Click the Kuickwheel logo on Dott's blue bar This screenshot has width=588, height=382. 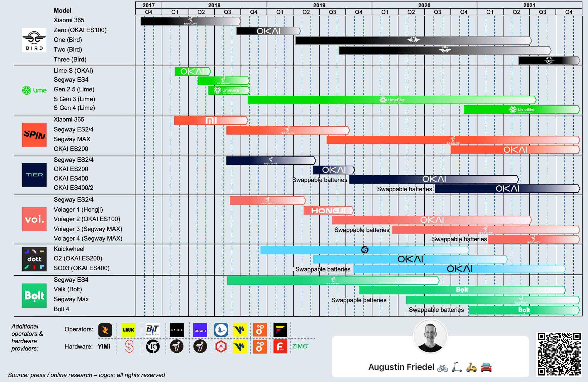[x=365, y=250]
